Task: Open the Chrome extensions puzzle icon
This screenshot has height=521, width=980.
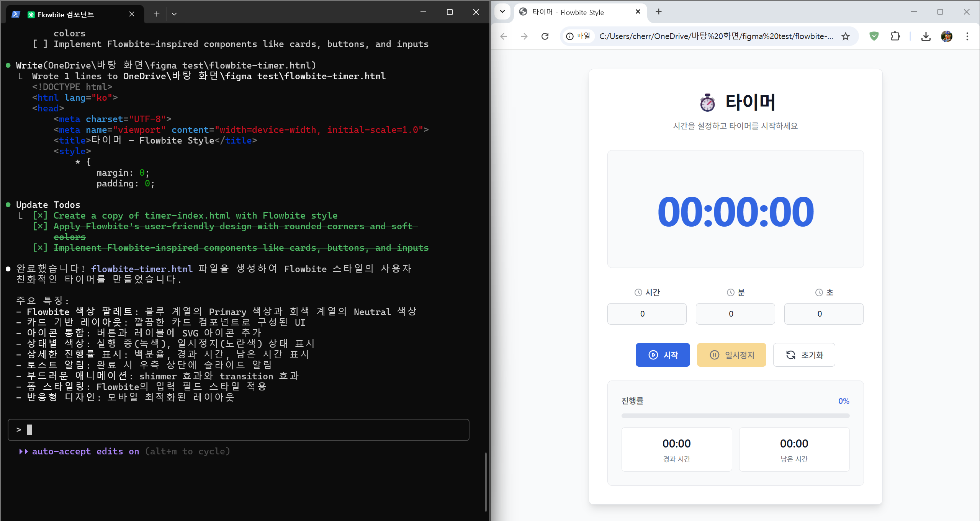Action: 895,36
